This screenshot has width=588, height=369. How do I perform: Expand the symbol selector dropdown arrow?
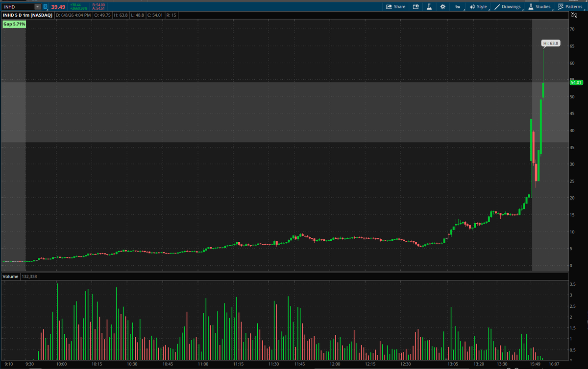click(x=38, y=7)
